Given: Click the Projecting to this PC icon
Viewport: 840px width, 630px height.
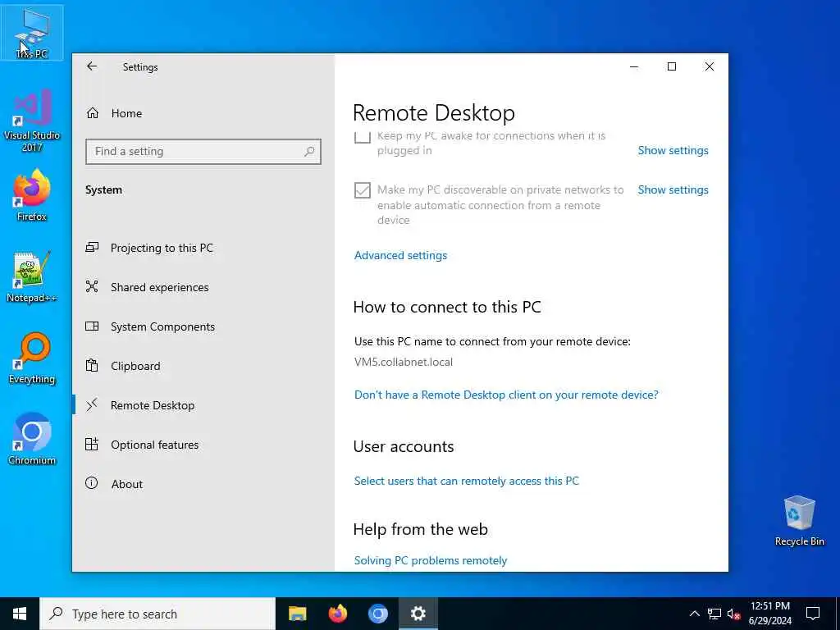Looking at the screenshot, I should (92, 247).
